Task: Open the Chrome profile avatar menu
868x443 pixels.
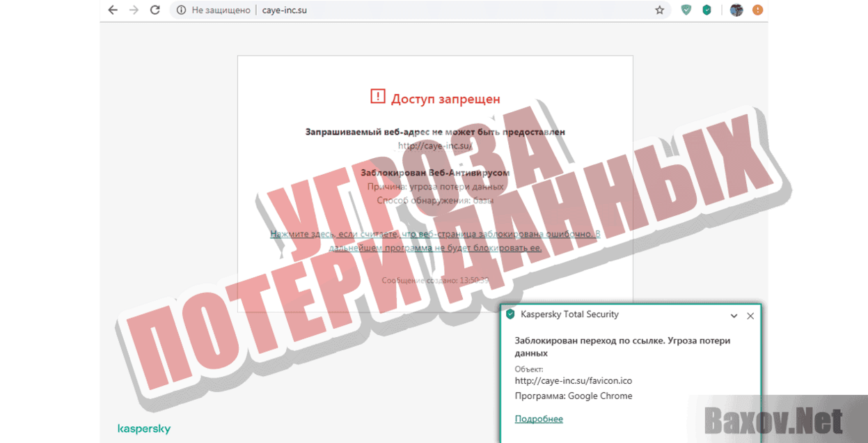Action: pyautogui.click(x=736, y=10)
